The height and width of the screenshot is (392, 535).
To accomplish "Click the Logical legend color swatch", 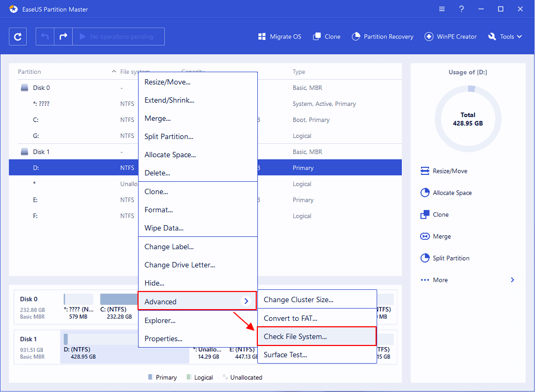I will tap(189, 377).
